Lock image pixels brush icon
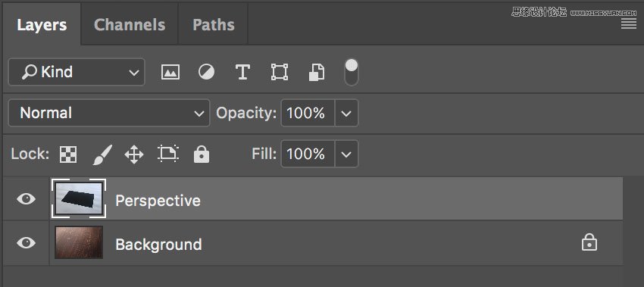The width and height of the screenshot is (644, 287). tap(102, 154)
